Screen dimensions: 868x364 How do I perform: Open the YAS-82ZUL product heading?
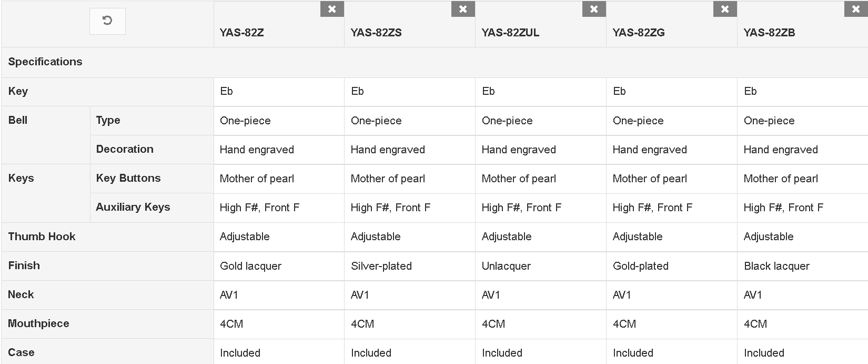tap(510, 33)
